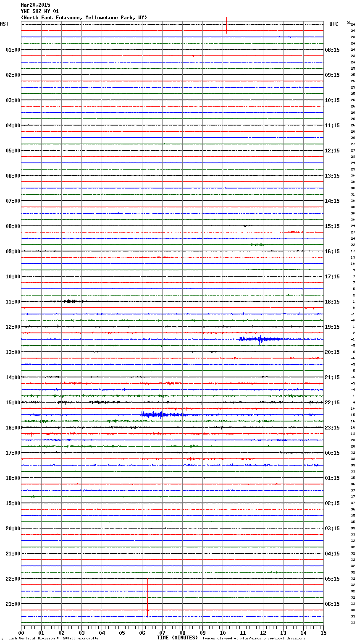Click the minute 09 tick label
Image resolution: width=357 pixels, height=644 pixels.
click(x=202, y=633)
